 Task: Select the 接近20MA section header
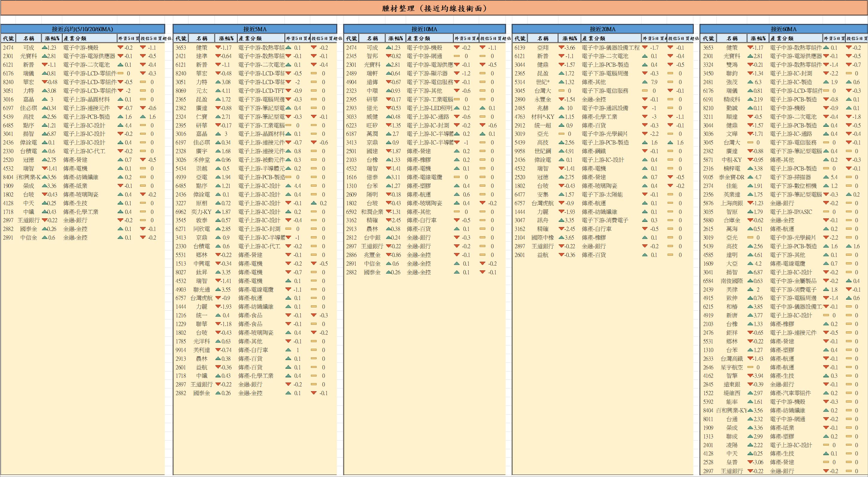coord(603,29)
